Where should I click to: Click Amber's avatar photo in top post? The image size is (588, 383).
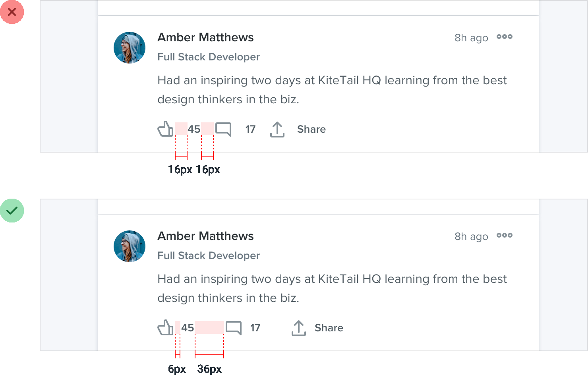tap(130, 48)
